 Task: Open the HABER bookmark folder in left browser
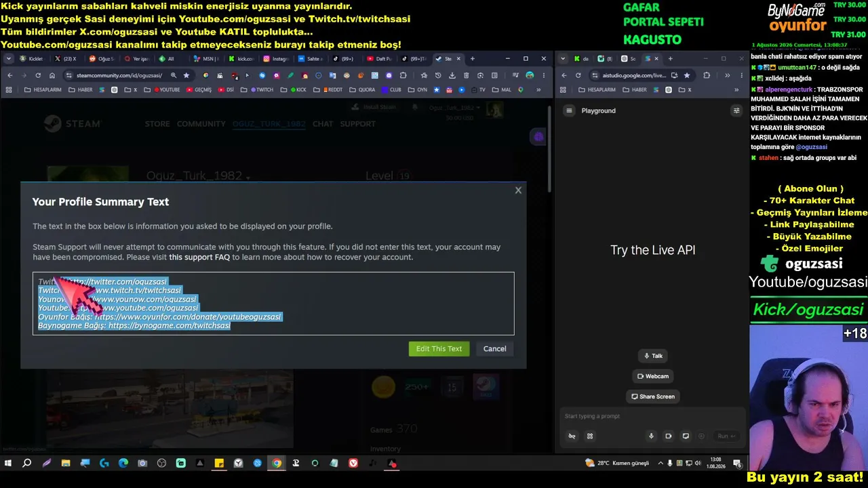coord(81,89)
